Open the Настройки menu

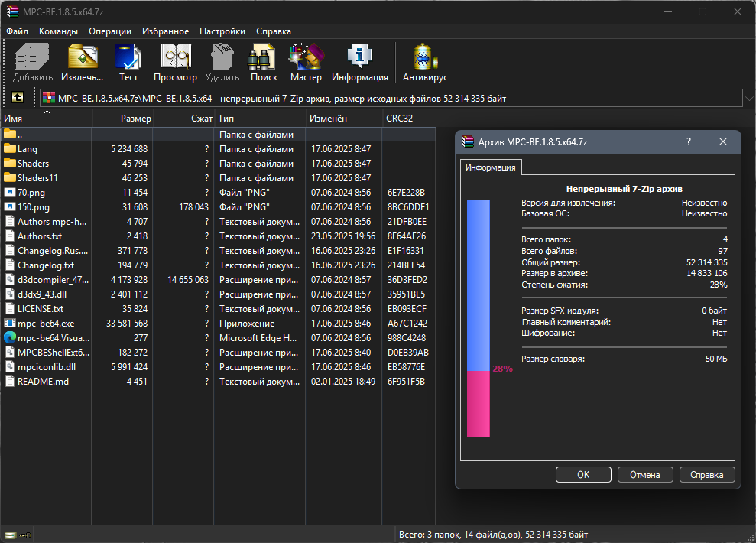pyautogui.click(x=222, y=31)
